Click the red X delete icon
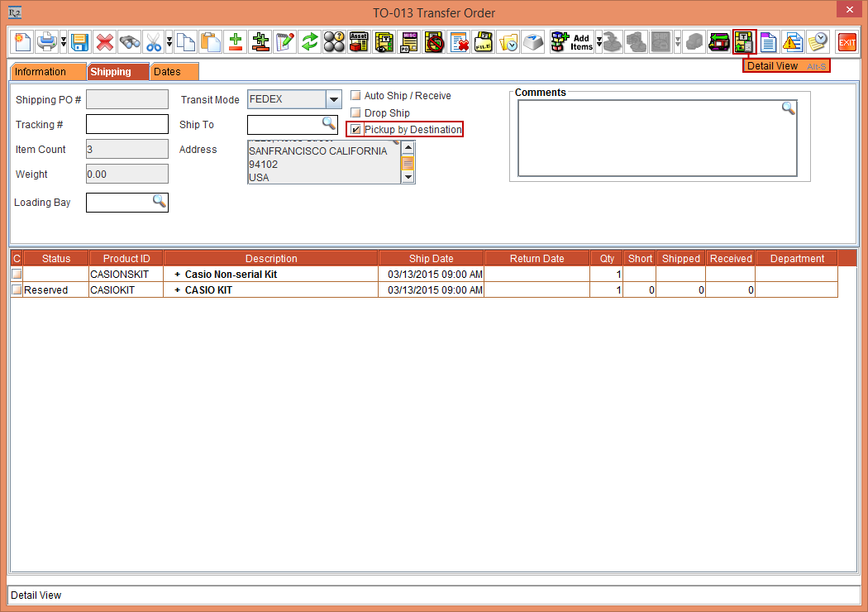This screenshot has width=868, height=612. (104, 41)
